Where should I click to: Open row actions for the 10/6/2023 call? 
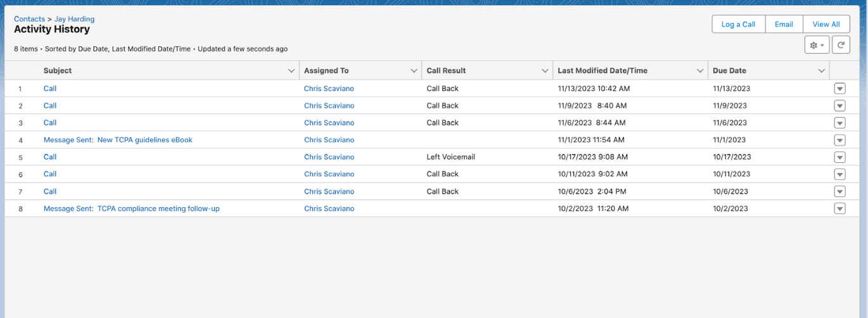(839, 191)
